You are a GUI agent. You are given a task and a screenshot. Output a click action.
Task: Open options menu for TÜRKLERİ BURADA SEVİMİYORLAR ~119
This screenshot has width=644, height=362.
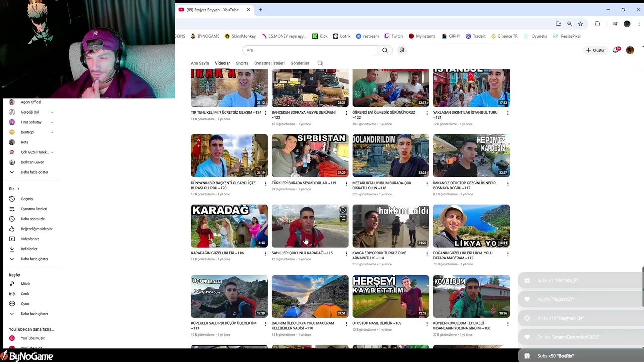(x=346, y=183)
